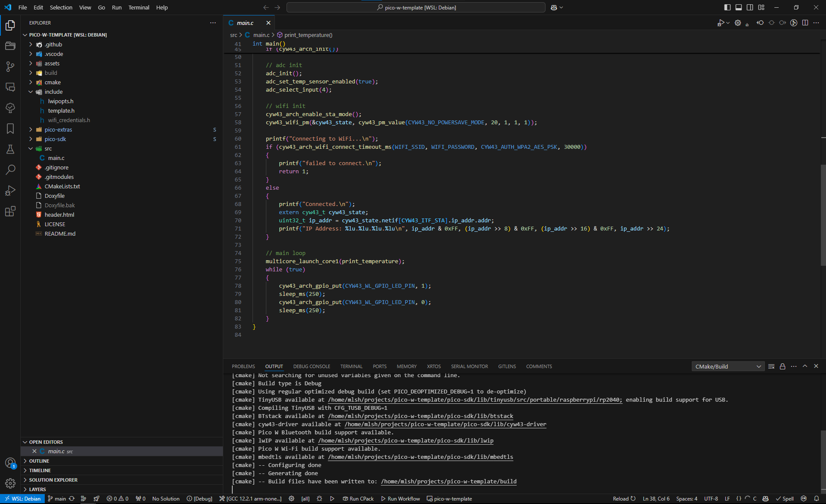Open the Extensions view
This screenshot has height=504, width=826.
(10, 211)
